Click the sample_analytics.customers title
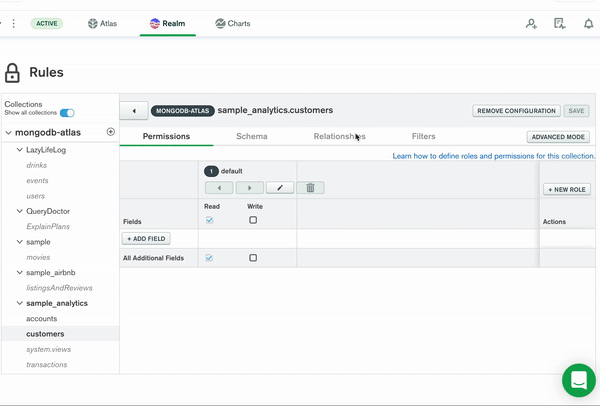The width and height of the screenshot is (600, 406). tap(275, 110)
